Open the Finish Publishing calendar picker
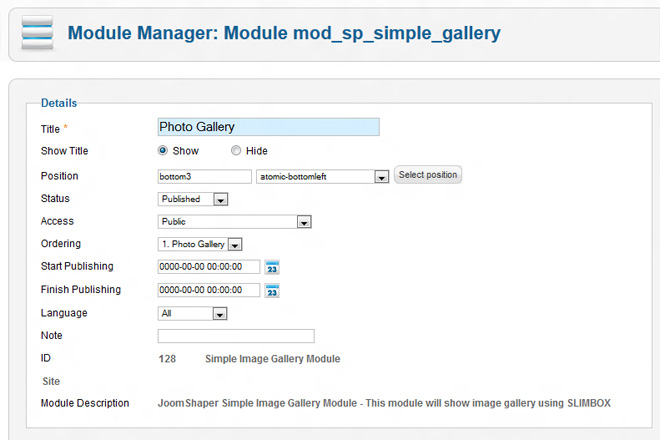Image resolution: width=660 pixels, height=440 pixels. pos(272,291)
